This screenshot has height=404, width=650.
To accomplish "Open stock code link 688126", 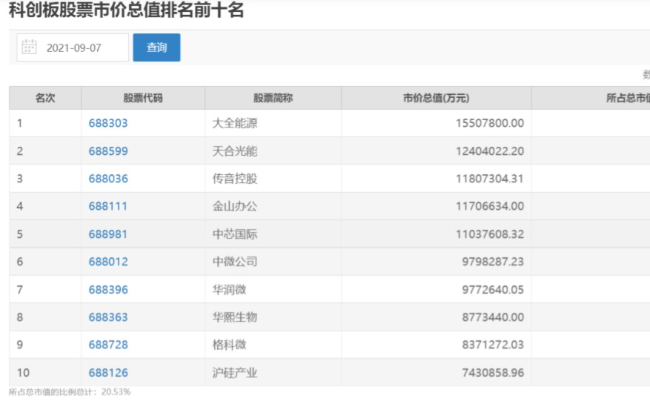I will [108, 373].
